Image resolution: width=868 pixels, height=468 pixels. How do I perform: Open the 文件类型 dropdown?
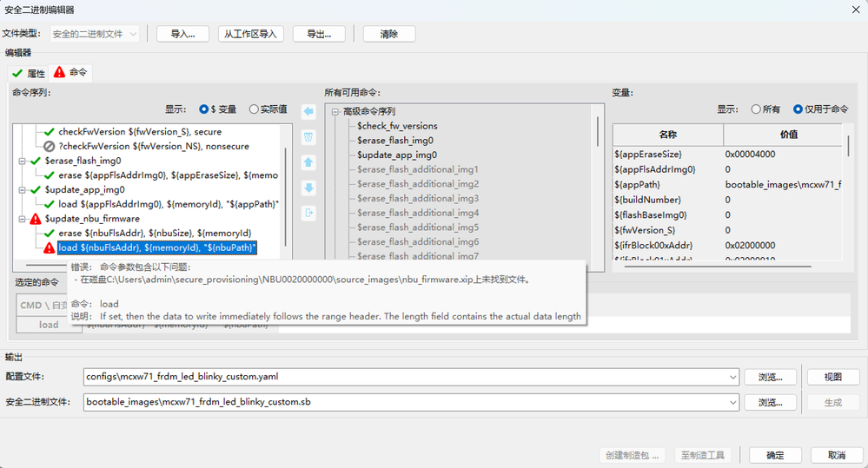[x=95, y=34]
